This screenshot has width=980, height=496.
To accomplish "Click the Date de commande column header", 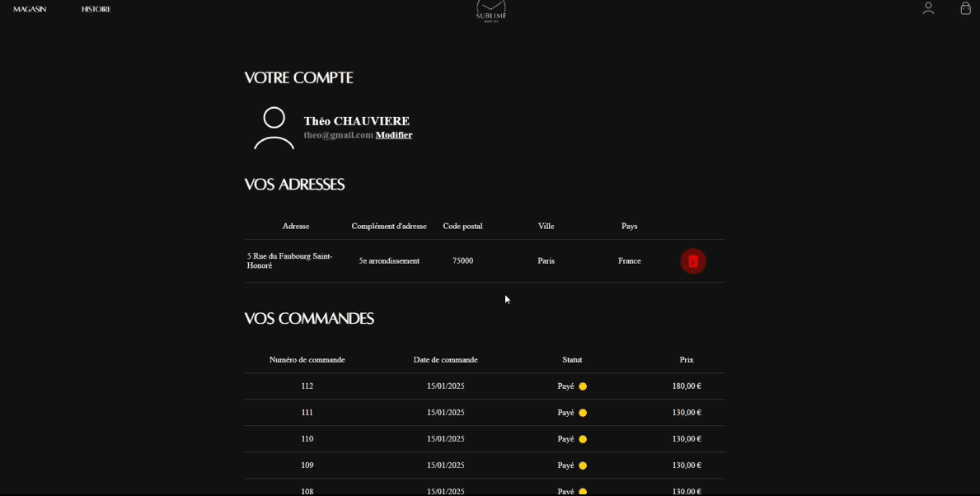I will (x=445, y=360).
